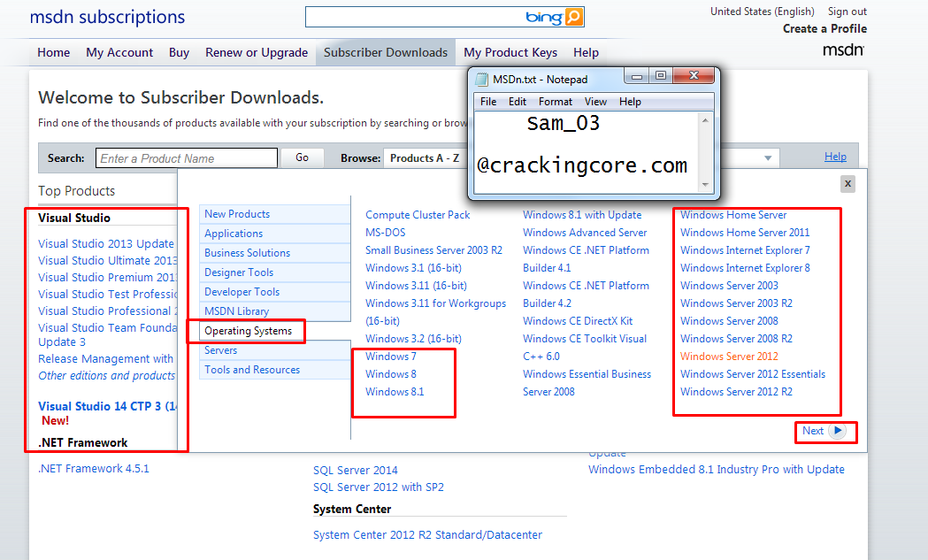Click the Create a Profile link
Viewport: 928px width, 560px height.
824,28
